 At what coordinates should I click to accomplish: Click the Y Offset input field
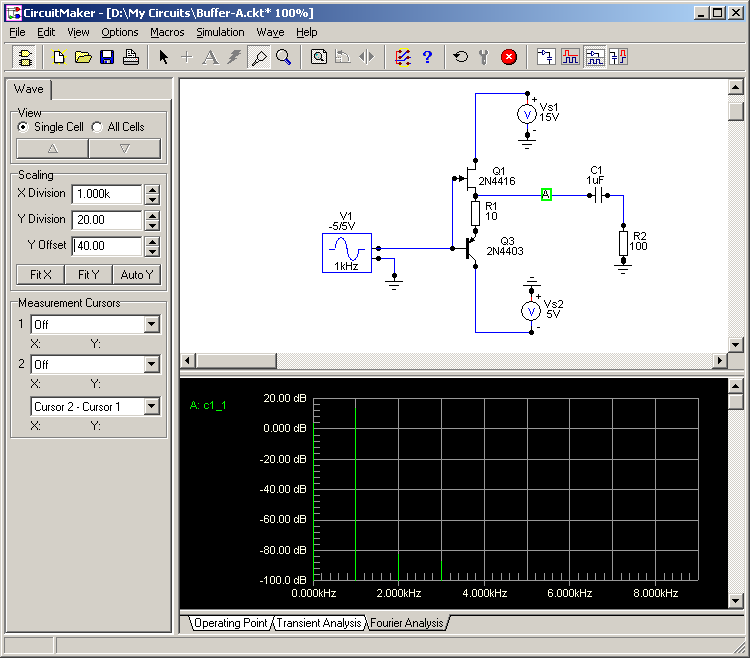coord(108,246)
